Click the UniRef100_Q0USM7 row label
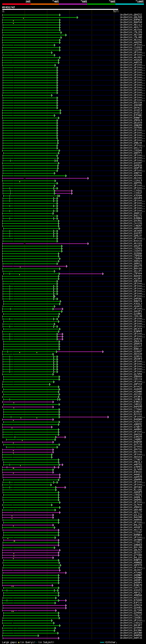The height and width of the screenshot is (644, 146). (x=131, y=163)
